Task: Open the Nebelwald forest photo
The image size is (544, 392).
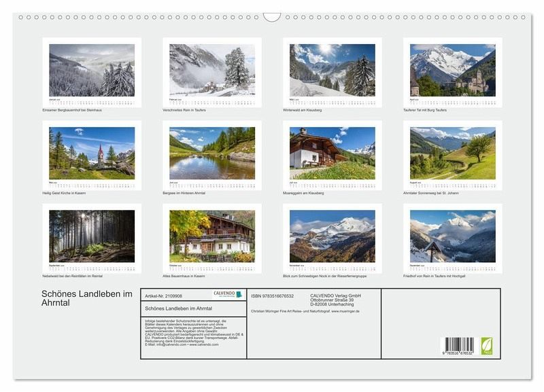Action: (x=92, y=236)
